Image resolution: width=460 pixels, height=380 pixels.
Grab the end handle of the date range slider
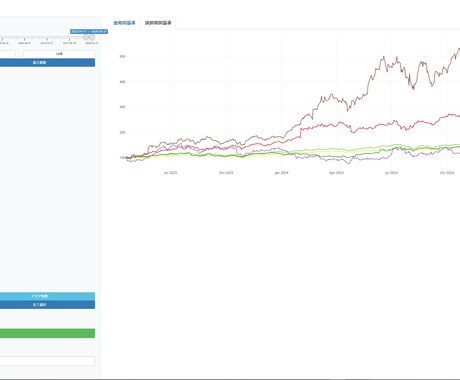(x=92, y=37)
